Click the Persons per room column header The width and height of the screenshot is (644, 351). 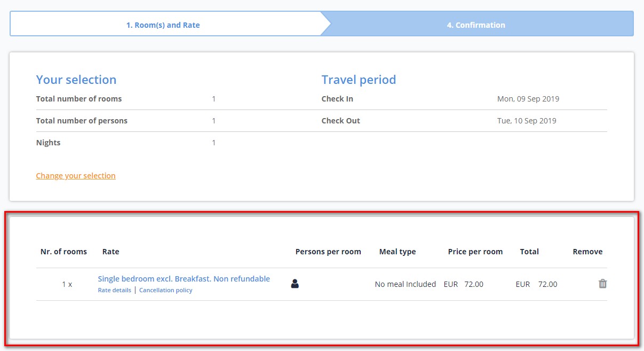click(328, 252)
